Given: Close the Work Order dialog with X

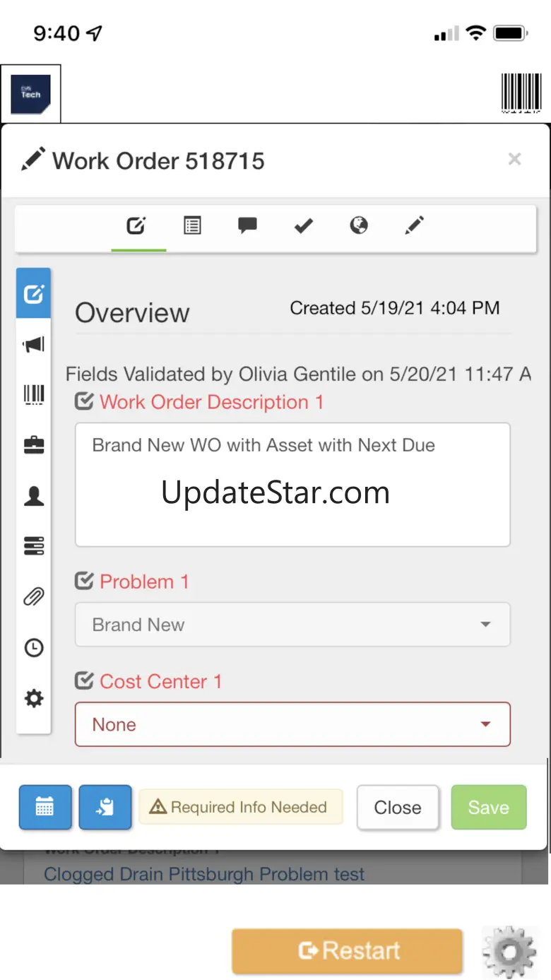Looking at the screenshot, I should click(515, 159).
